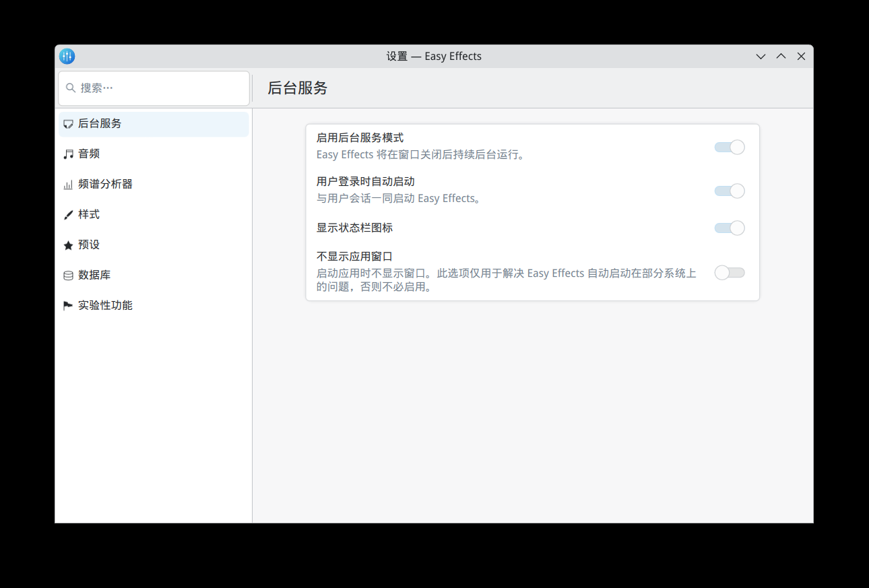Close the Easy Effects settings window
Image resolution: width=869 pixels, height=588 pixels.
click(x=801, y=57)
